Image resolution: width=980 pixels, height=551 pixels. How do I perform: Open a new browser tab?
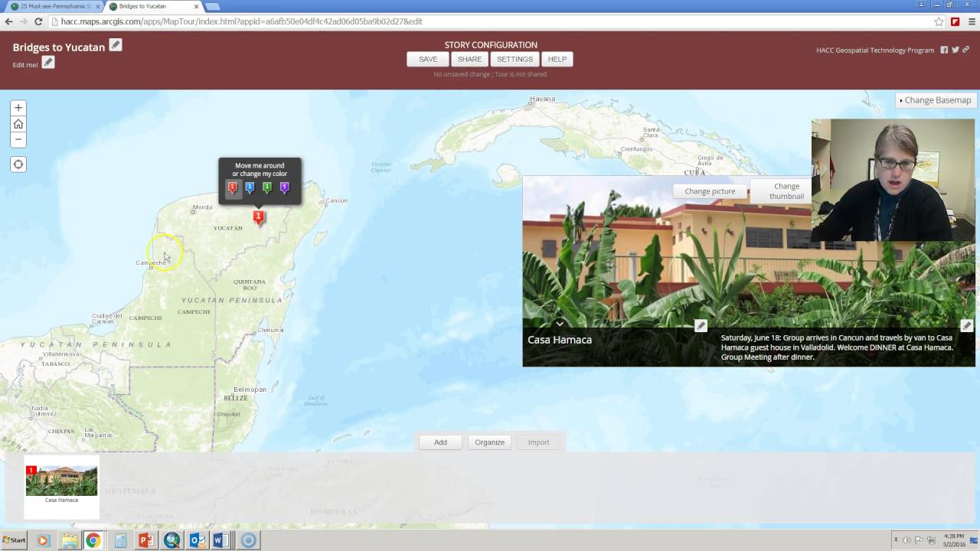click(214, 7)
